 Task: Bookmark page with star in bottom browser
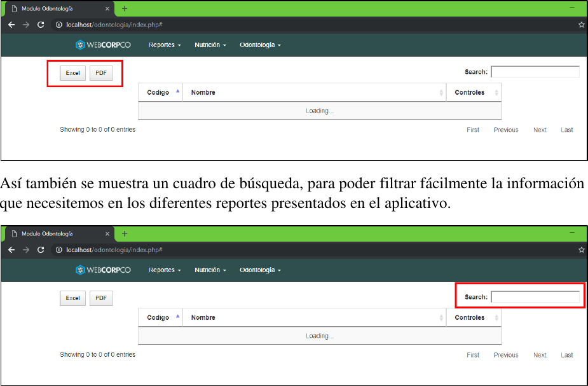581,250
